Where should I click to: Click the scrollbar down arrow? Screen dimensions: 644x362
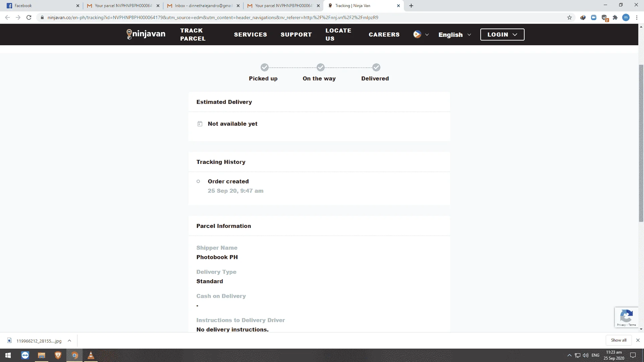(x=641, y=329)
